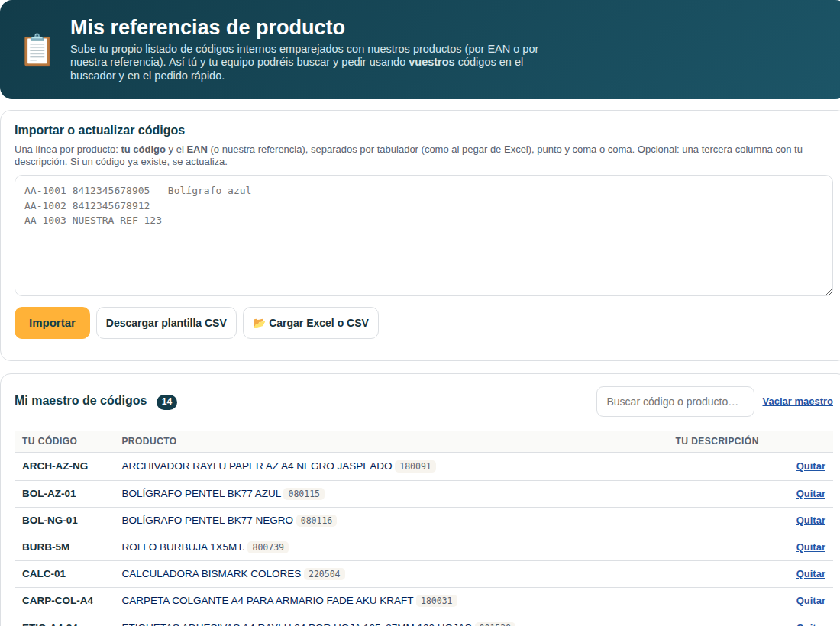Open the Cargar Excel o CSV button
This screenshot has height=626, width=840.
[x=311, y=323]
